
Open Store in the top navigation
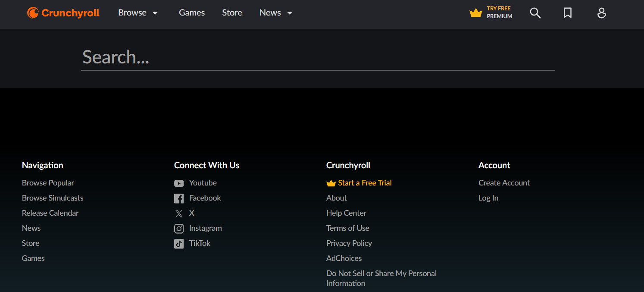232,13
